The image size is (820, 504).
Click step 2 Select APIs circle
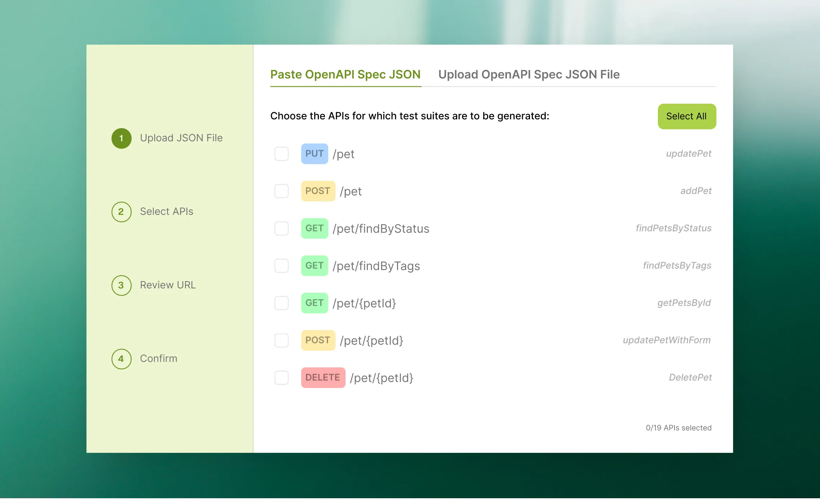121,212
